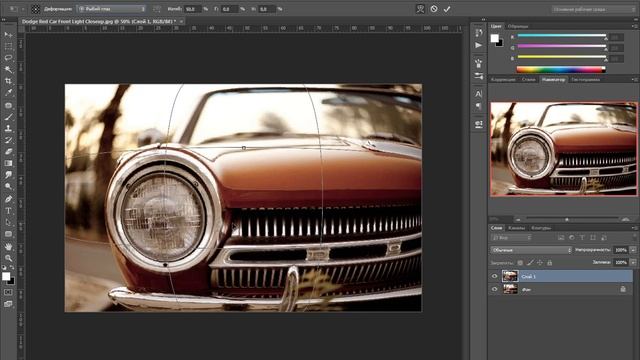Toggle layer filtering switch

[x=635, y=237]
